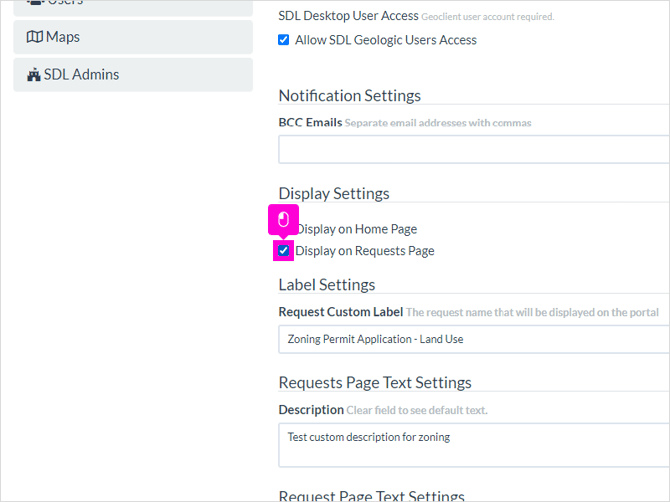This screenshot has width=670, height=502.
Task: Open the SDL Admins sidebar section
Action: (133, 75)
